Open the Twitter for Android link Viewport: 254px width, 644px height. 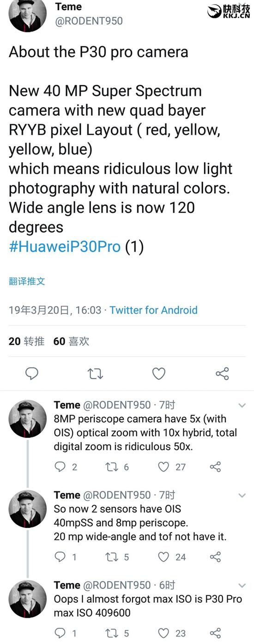click(x=153, y=310)
